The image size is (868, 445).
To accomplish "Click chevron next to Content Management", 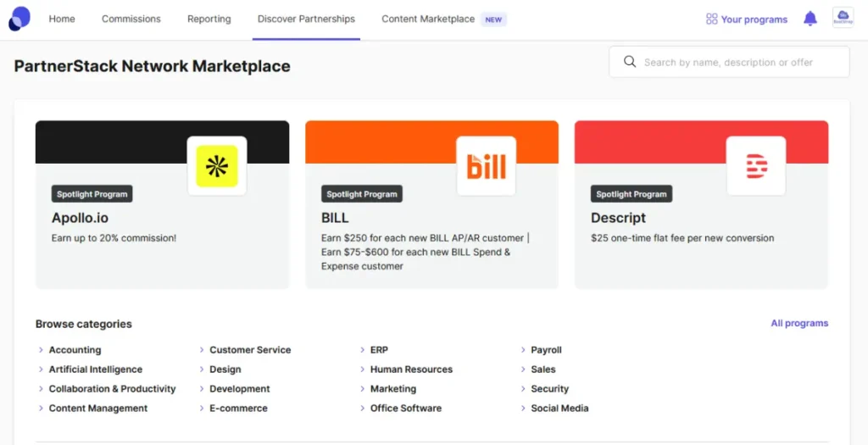I will tap(41, 408).
